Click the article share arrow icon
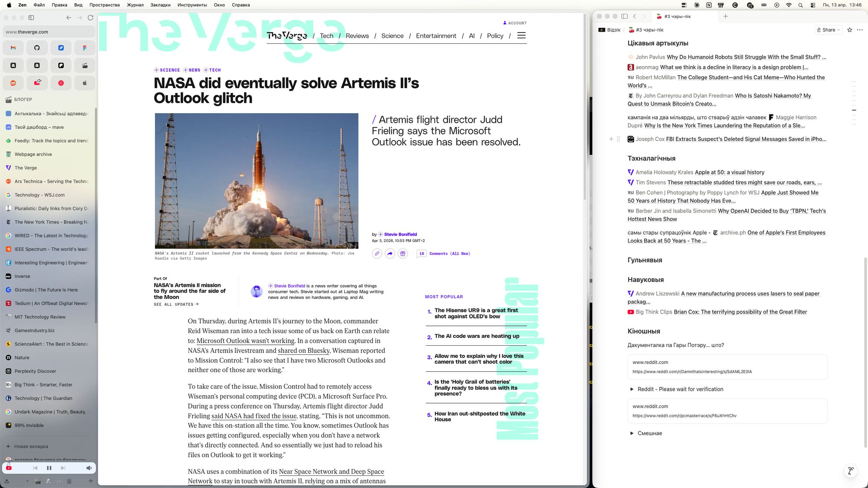 tap(390, 253)
